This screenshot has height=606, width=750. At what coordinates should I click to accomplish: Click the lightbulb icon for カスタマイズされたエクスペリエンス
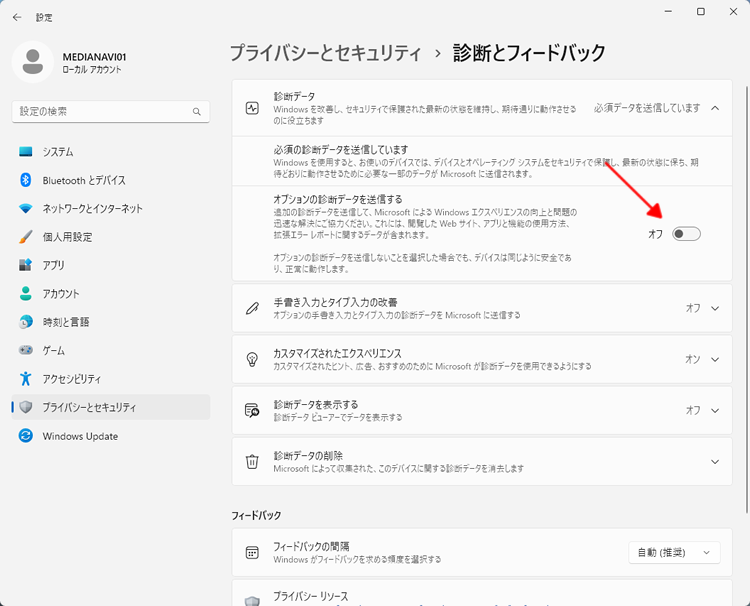(252, 359)
